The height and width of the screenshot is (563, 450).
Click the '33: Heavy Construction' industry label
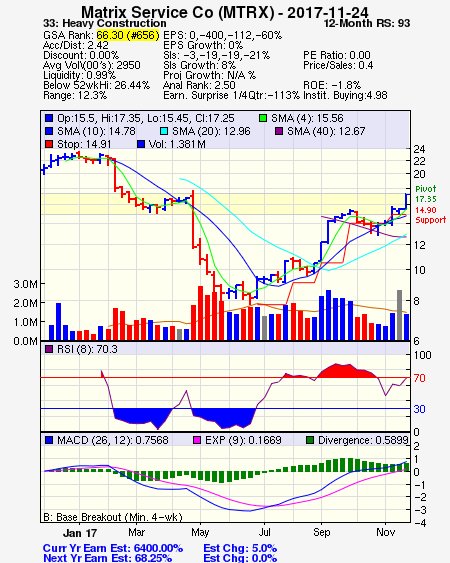tap(105, 23)
